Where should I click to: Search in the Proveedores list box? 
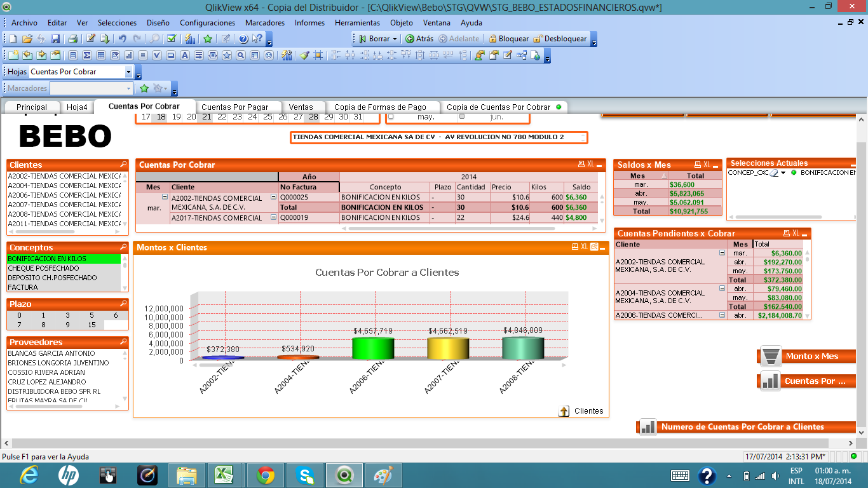pos(123,342)
